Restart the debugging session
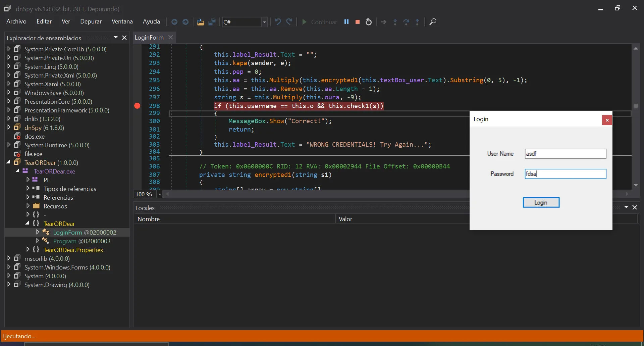This screenshot has width=644, height=346. pos(369,22)
